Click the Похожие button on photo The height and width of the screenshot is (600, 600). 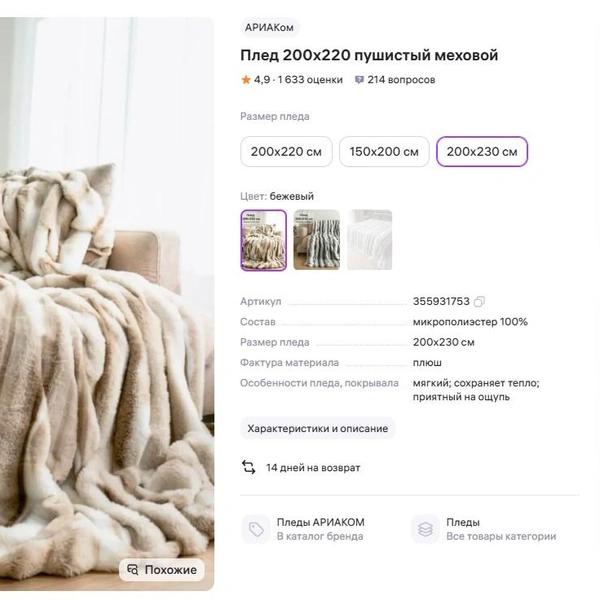pos(162,570)
